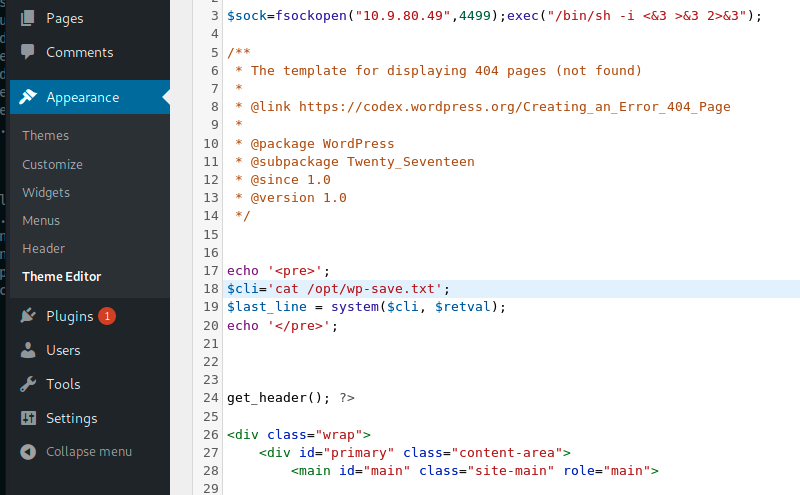Go to Themes submenu
Viewport: 800px width, 495px height.
pos(45,135)
